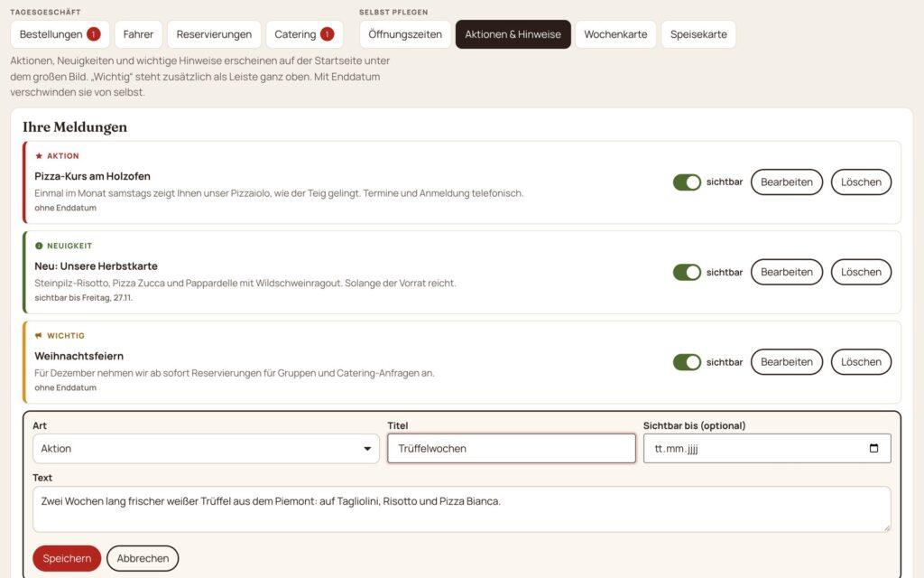Click the Steinpilz-Risotto description text

pos(245,283)
